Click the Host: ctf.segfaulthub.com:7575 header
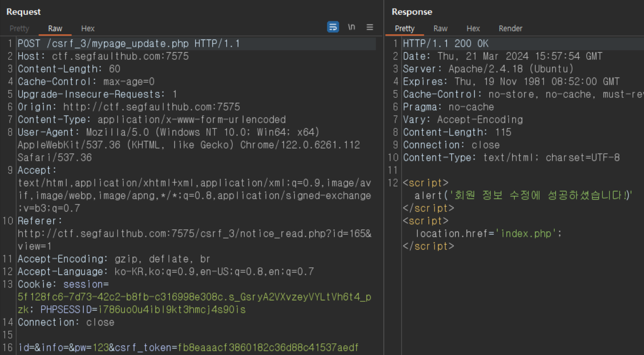The height and width of the screenshot is (355, 644). [x=103, y=56]
